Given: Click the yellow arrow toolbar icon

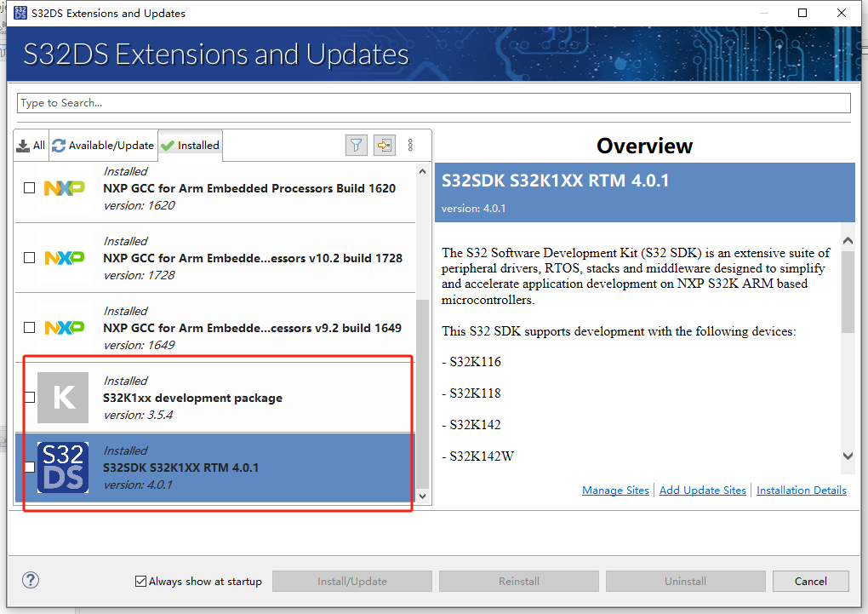Looking at the screenshot, I should click(x=385, y=146).
